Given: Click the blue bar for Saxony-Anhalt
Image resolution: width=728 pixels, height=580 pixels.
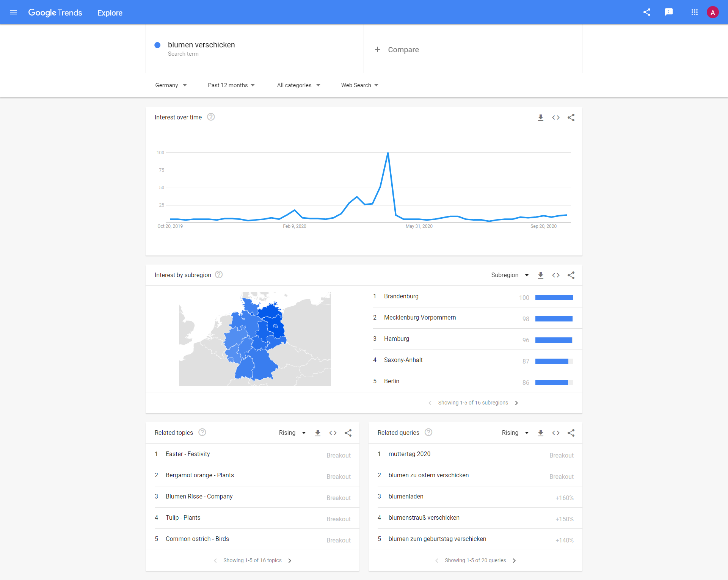Looking at the screenshot, I should click(552, 361).
